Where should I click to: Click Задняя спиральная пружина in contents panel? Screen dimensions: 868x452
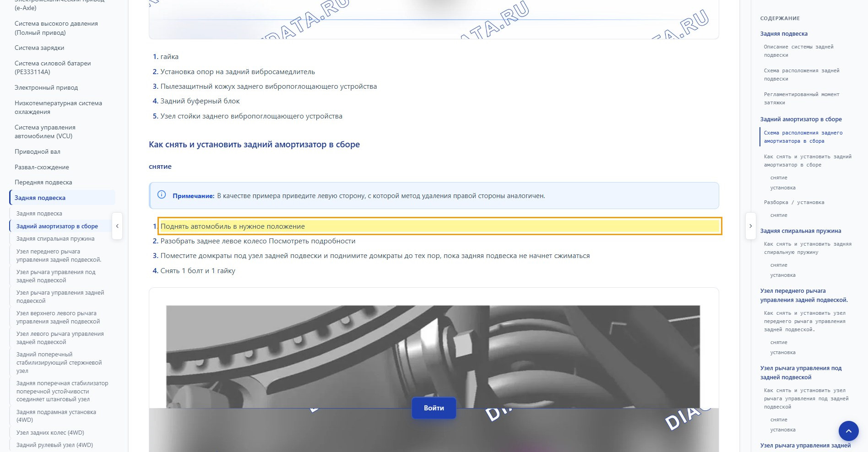[x=800, y=231]
